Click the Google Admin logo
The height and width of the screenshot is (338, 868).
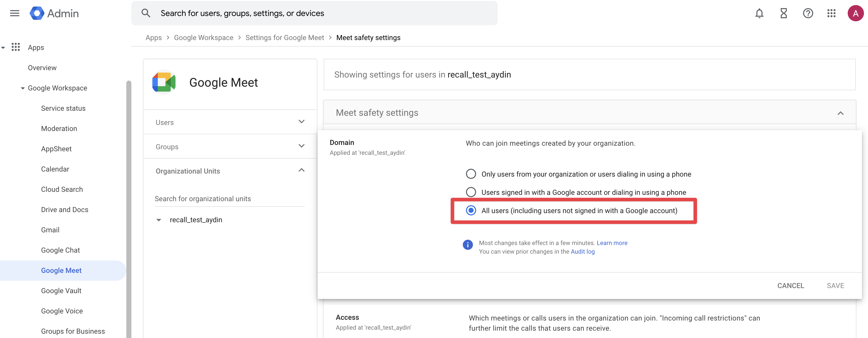54,13
